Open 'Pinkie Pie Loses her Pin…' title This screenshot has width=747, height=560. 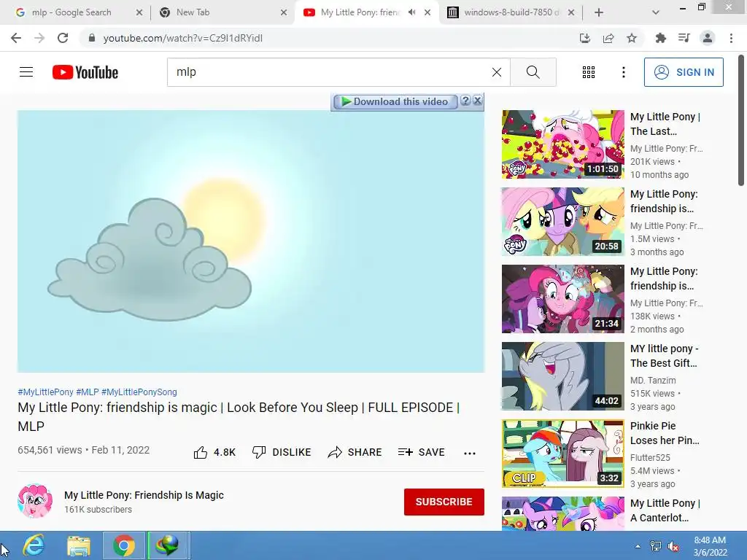tap(665, 433)
